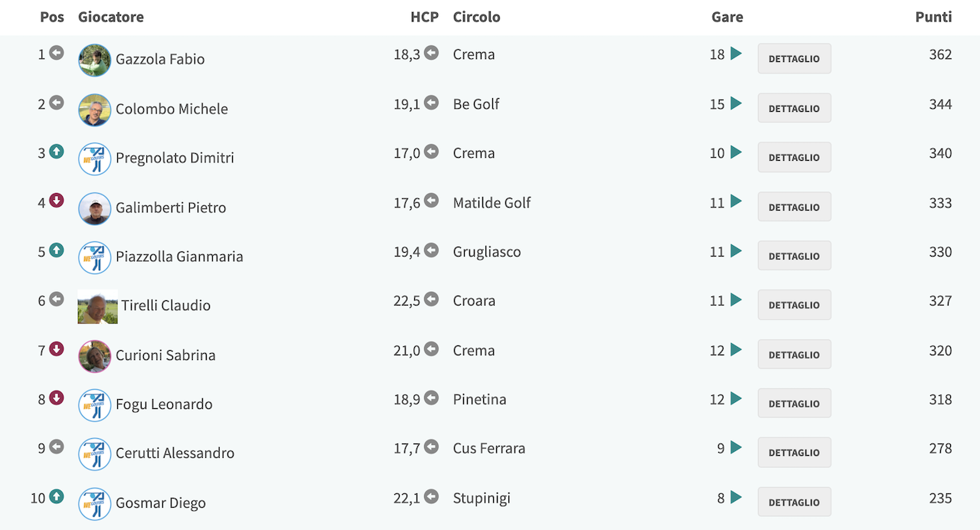The height and width of the screenshot is (530, 980).
Task: Open the DETTAGLIO button for Fogu Leonardo
Action: point(795,404)
